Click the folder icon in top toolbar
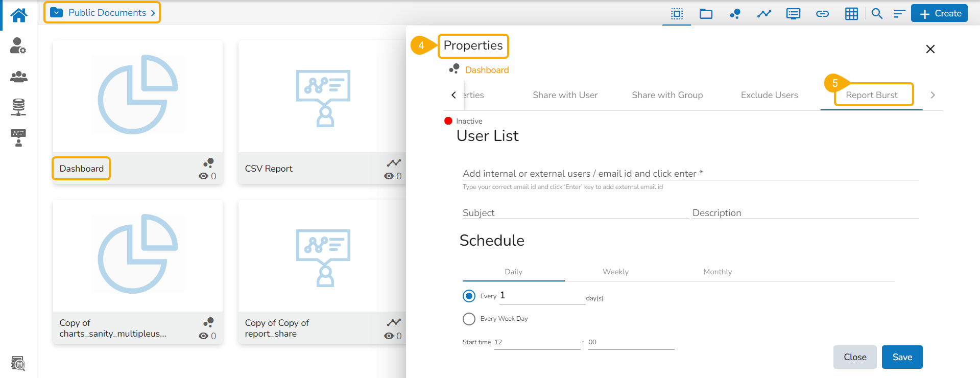This screenshot has height=378, width=980. (x=706, y=14)
